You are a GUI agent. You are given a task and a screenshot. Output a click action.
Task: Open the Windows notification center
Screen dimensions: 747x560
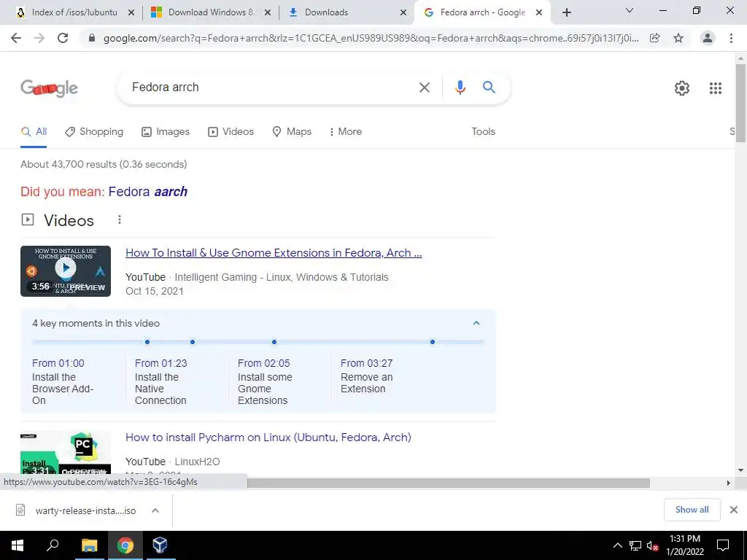[723, 545]
